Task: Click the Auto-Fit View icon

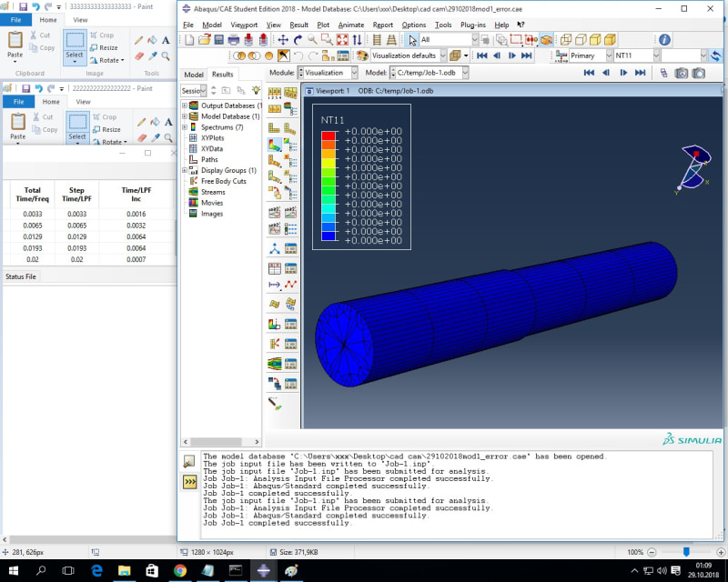Action: [342, 40]
